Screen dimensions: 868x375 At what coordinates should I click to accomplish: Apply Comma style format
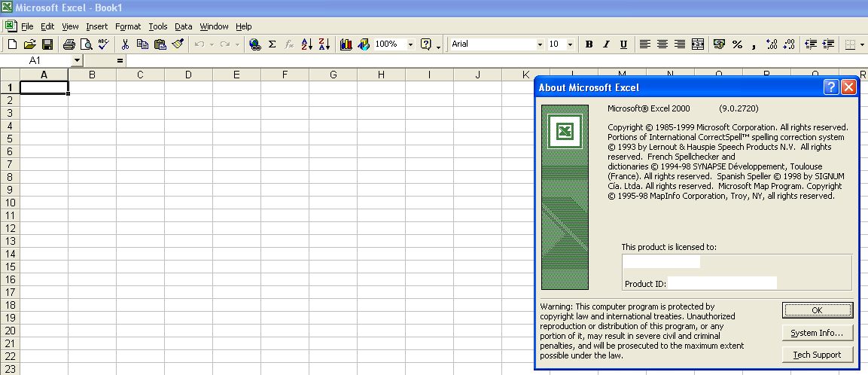pyautogui.click(x=754, y=44)
